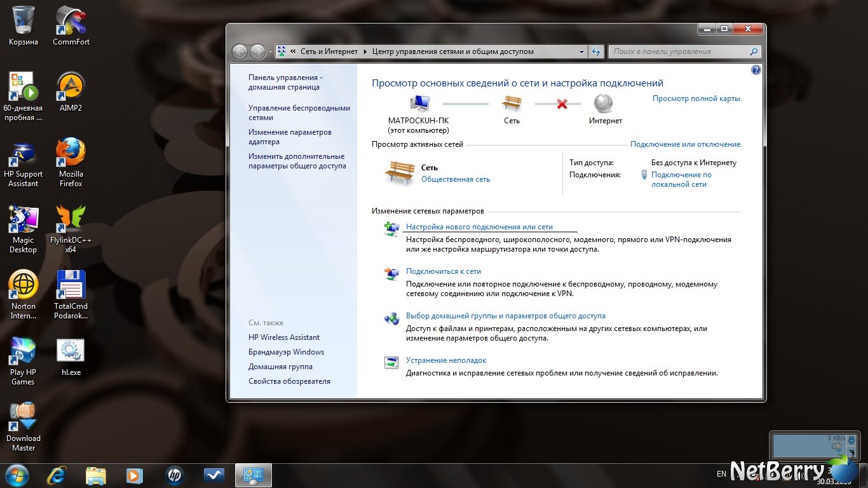
Task: Click Подключиться к сети link
Action: [444, 271]
